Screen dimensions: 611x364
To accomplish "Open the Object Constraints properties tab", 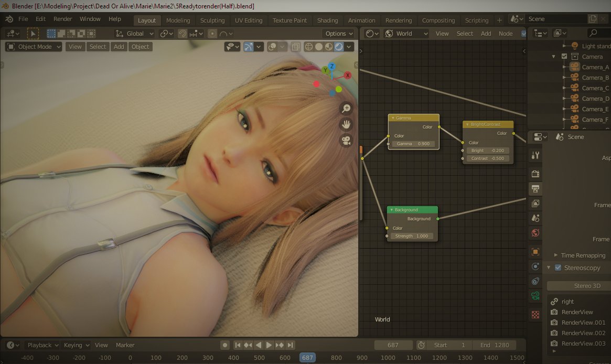I will point(535,281).
